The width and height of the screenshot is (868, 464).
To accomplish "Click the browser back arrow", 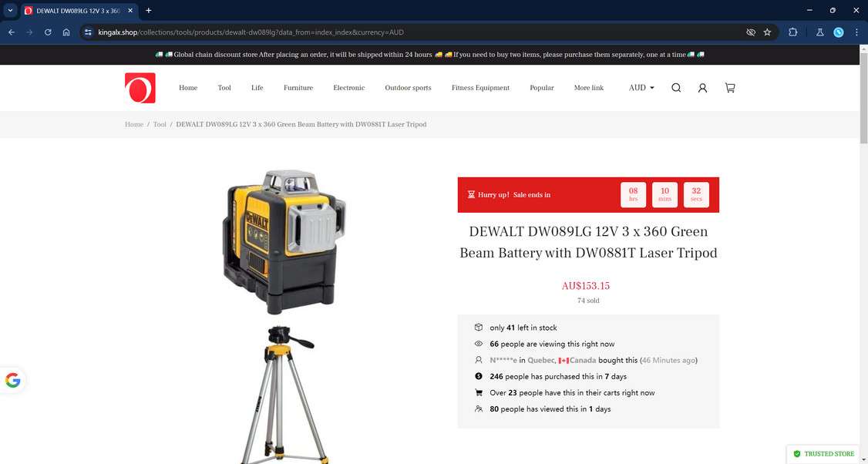I will (x=11, y=32).
